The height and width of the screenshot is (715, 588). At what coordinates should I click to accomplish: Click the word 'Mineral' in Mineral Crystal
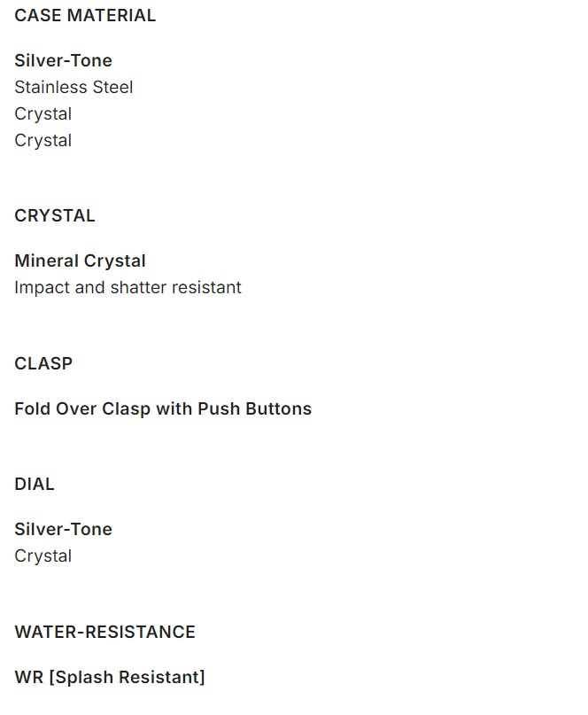coord(46,260)
